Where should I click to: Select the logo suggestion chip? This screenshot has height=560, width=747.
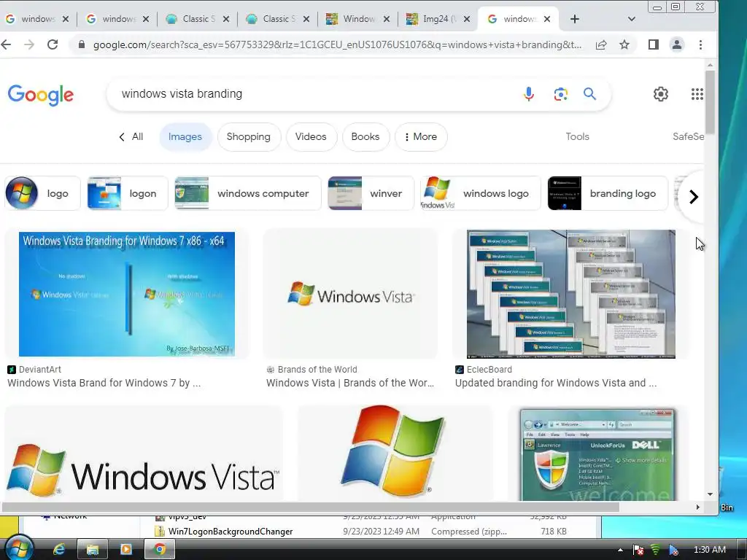coord(42,193)
